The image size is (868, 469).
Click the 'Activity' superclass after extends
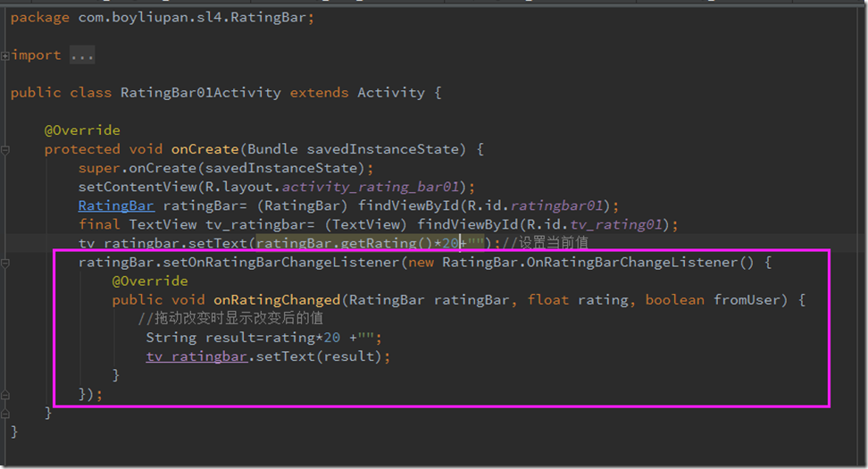pos(391,93)
